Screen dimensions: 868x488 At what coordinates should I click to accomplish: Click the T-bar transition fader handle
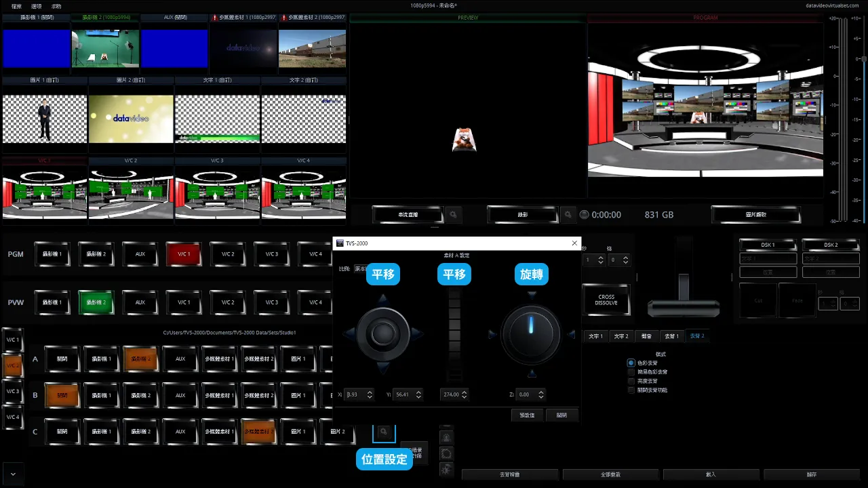684,308
